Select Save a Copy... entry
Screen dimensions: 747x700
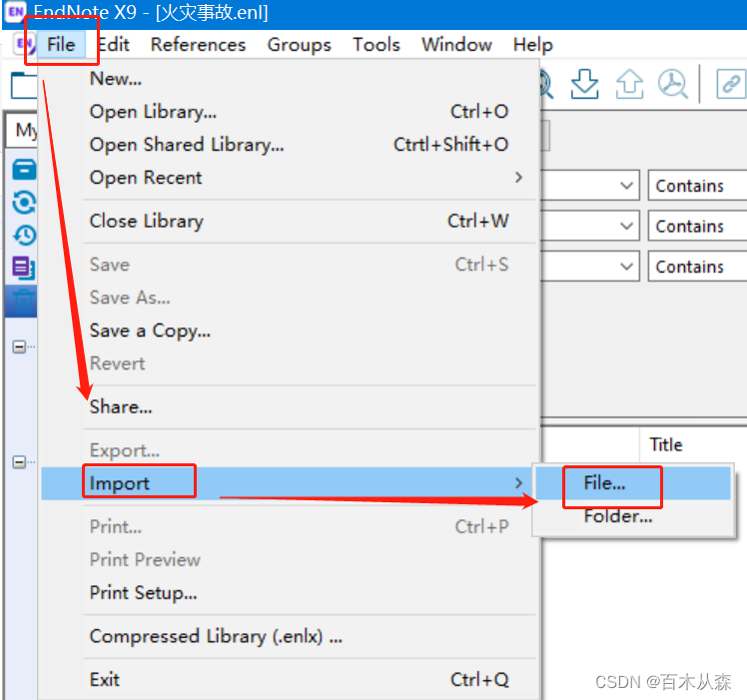289,331
